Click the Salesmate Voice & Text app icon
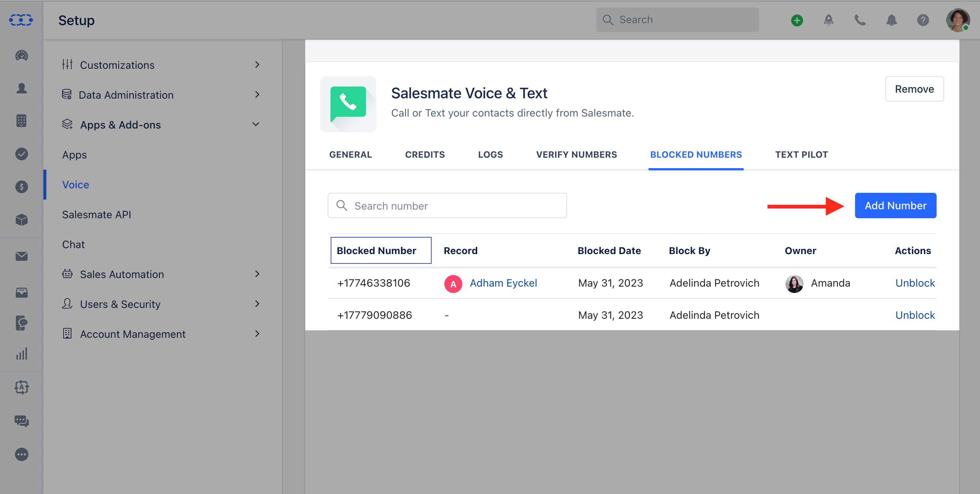 click(x=348, y=104)
